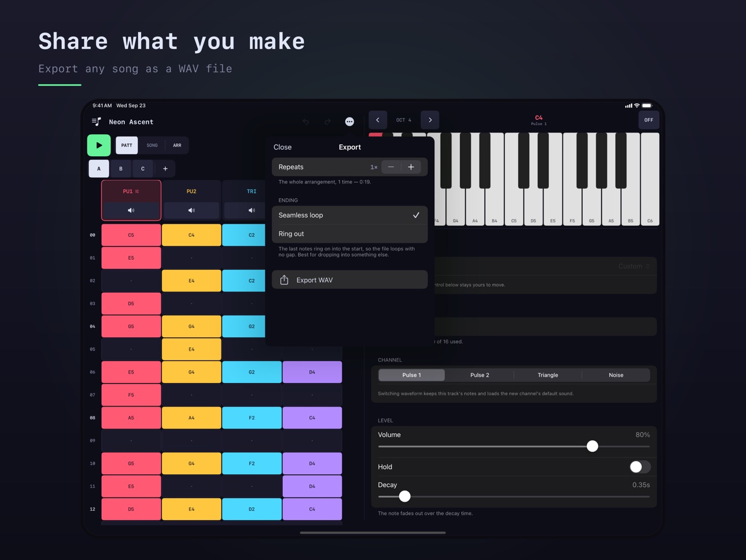Image resolution: width=746 pixels, height=560 pixels.
Task: Click the C5 note in row 00
Action: point(131,235)
